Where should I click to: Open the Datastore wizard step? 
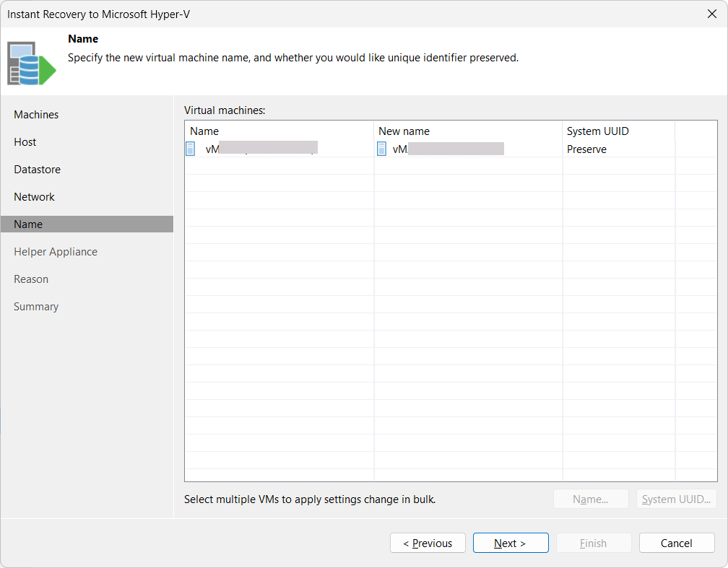[x=37, y=170]
